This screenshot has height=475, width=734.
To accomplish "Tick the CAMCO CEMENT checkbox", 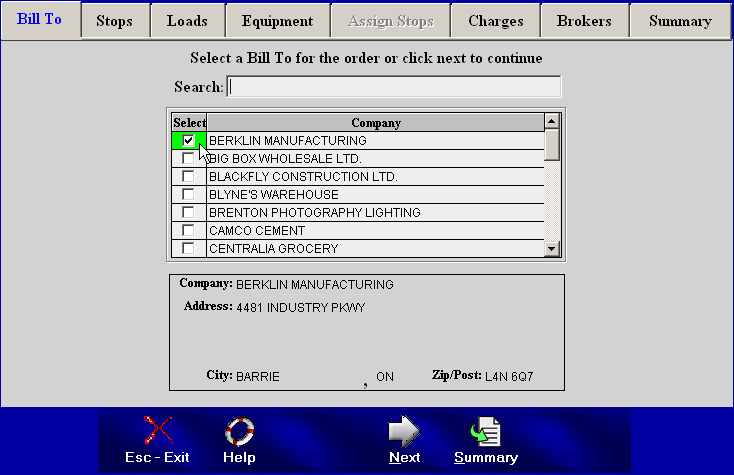I will pos(188,230).
